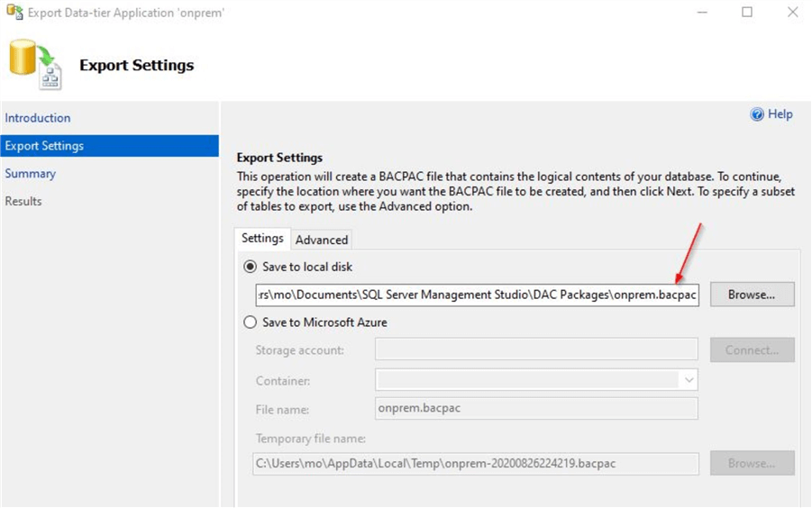Click the Temporary file name path field

pos(476,464)
